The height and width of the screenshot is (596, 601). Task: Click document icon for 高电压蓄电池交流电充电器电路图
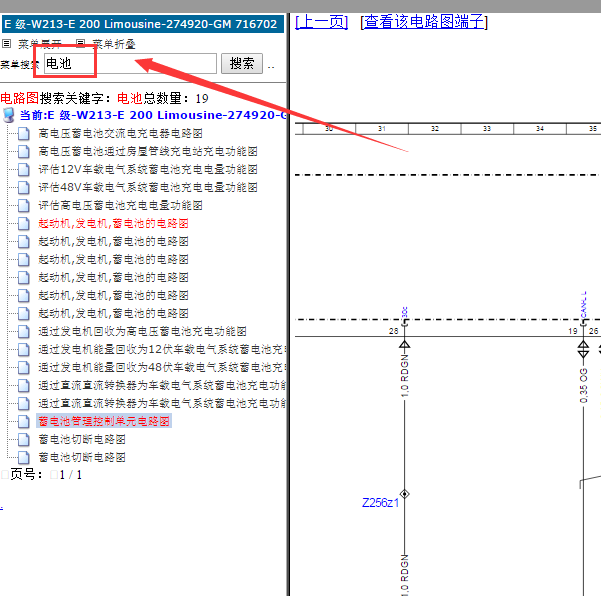pyautogui.click(x=24, y=133)
